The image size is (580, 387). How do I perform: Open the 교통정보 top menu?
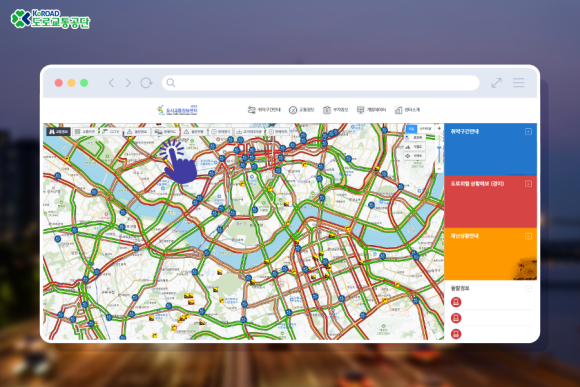click(x=301, y=110)
